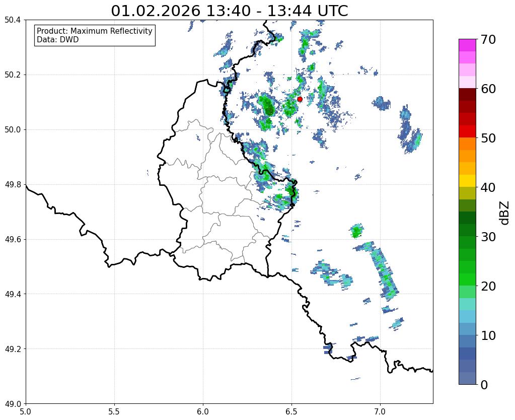The image size is (515, 420).
Task: Click the 'dBZ' colorbar unit label
Action: (x=505, y=213)
